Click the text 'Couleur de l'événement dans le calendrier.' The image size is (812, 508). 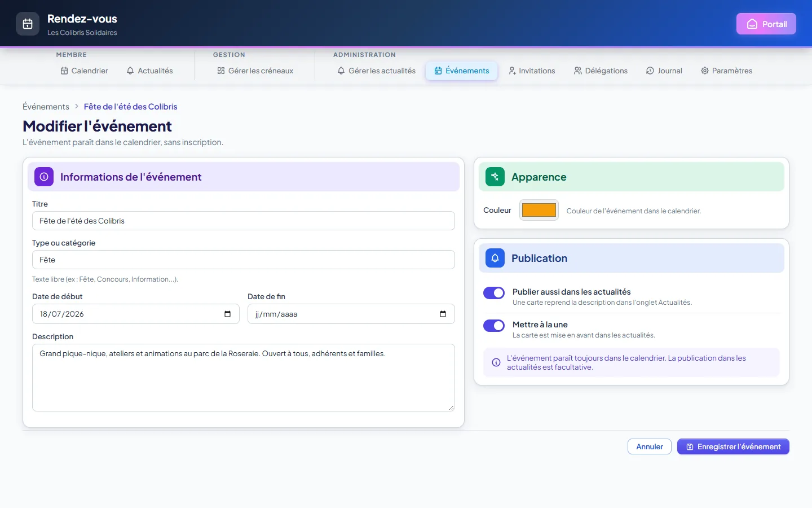634,211
